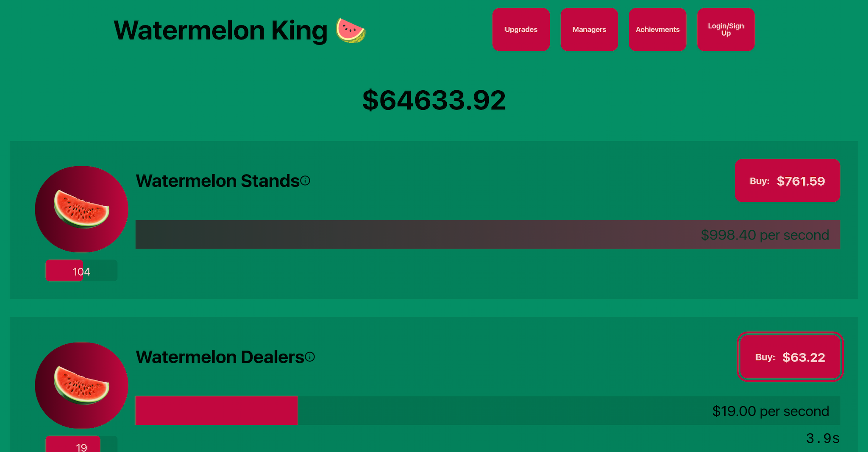Open the Achievments page
The width and height of the screenshot is (868, 452).
(657, 29)
